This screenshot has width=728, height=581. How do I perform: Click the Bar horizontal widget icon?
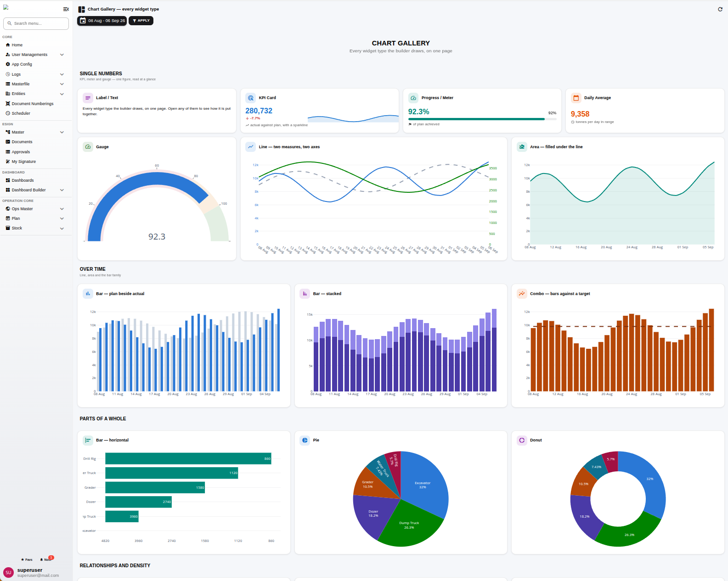(88, 440)
